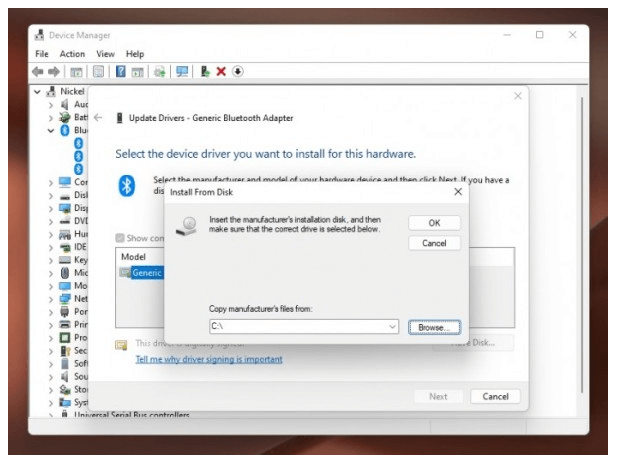620x463 pixels.
Task: Select the Disk drives icon in tree
Action: [64, 195]
